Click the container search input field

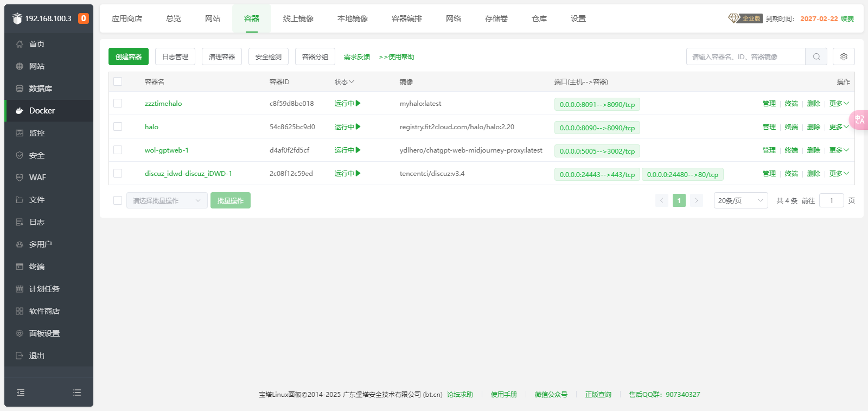(745, 56)
